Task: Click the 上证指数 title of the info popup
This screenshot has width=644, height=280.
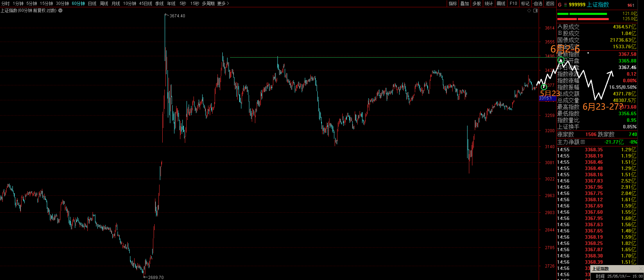Action: [x=600, y=269]
